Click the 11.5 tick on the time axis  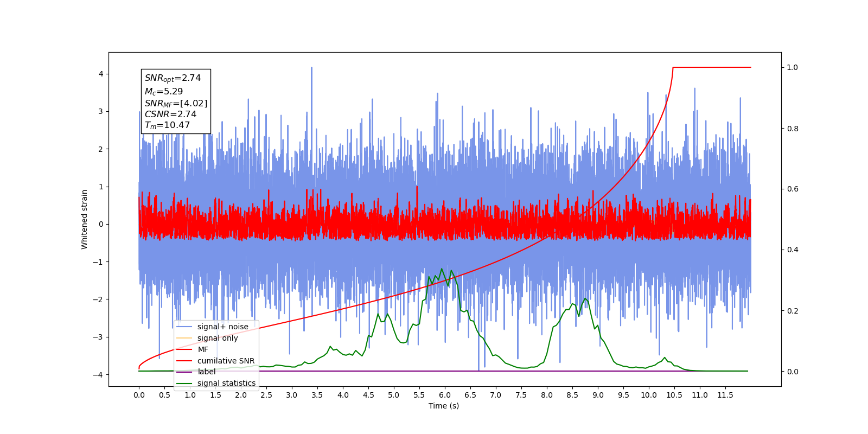click(x=725, y=395)
